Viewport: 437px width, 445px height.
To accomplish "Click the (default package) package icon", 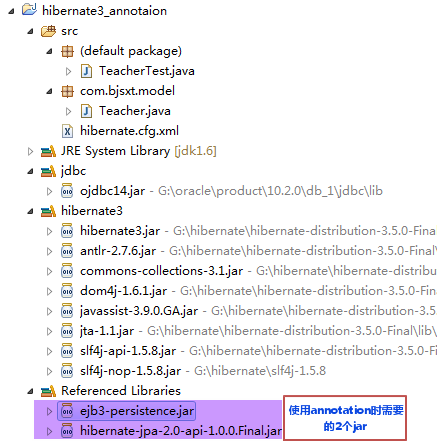I will click(x=67, y=51).
